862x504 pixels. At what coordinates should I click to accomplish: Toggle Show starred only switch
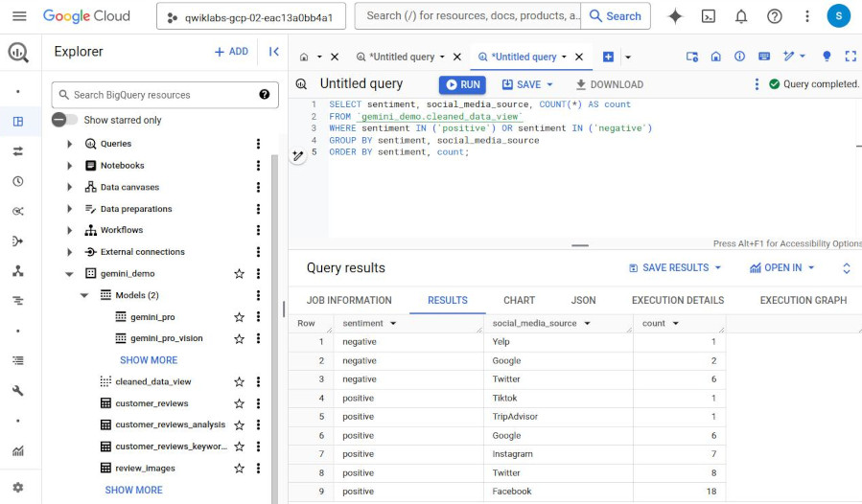64,120
